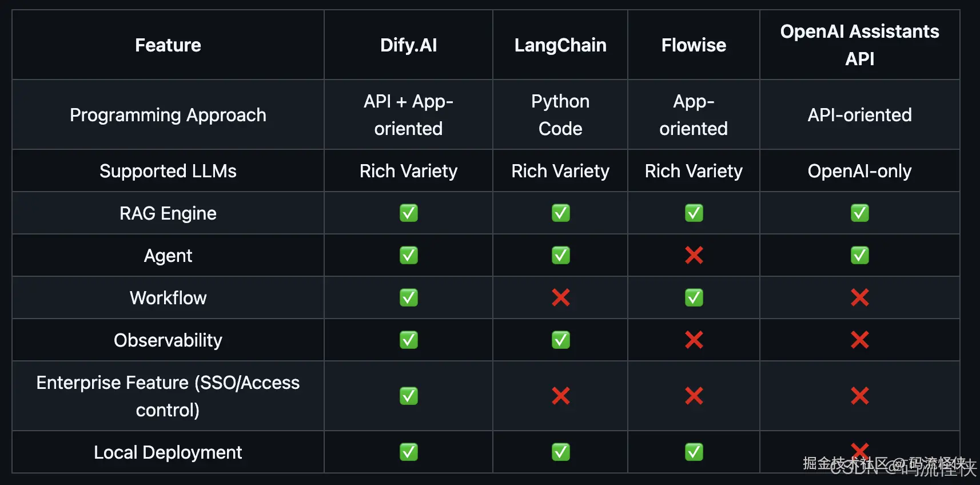The width and height of the screenshot is (980, 485).
Task: Click the Observability row label
Action: pyautogui.click(x=168, y=340)
